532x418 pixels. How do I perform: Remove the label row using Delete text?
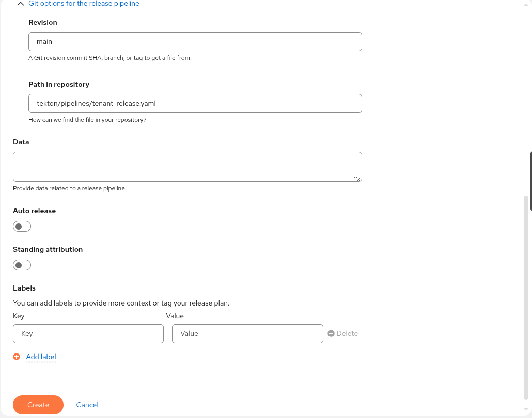(x=347, y=333)
